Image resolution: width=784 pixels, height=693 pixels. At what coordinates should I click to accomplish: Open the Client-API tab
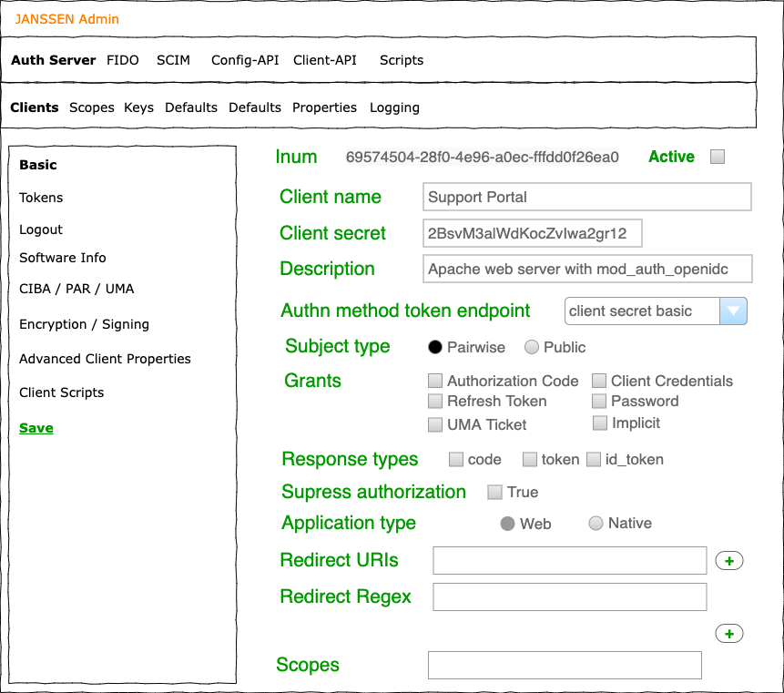click(x=325, y=60)
